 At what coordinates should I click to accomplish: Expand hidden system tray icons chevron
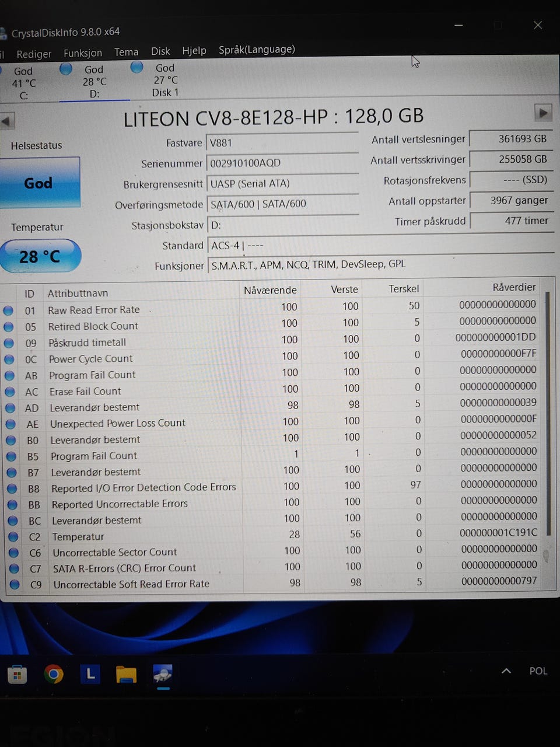point(506,671)
